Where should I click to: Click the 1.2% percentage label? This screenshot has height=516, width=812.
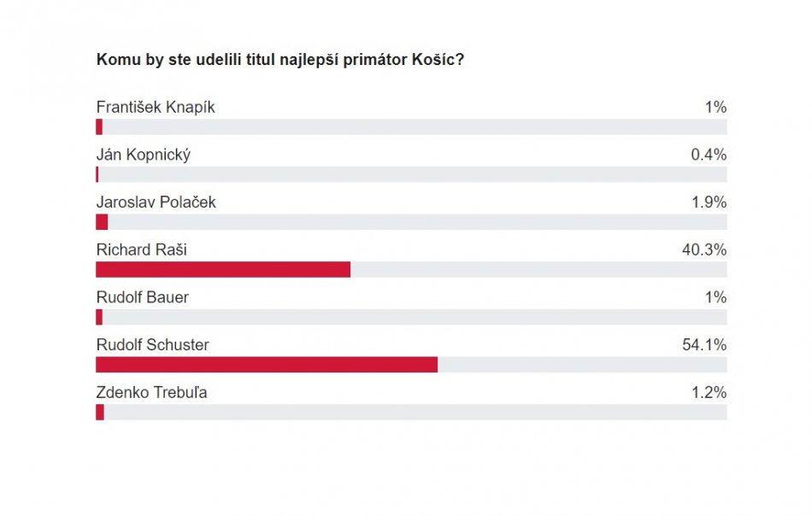pyautogui.click(x=710, y=393)
